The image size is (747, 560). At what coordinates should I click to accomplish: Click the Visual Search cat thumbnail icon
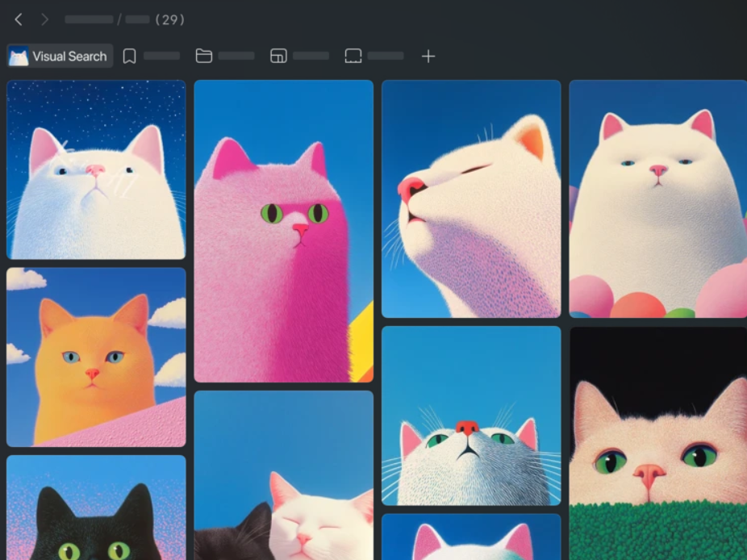(19, 56)
